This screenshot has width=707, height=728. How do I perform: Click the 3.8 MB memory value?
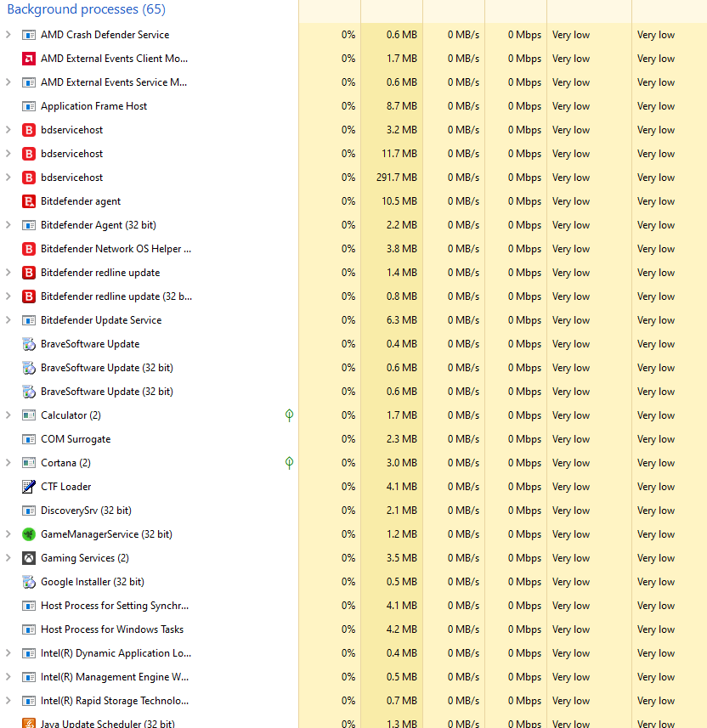point(402,249)
